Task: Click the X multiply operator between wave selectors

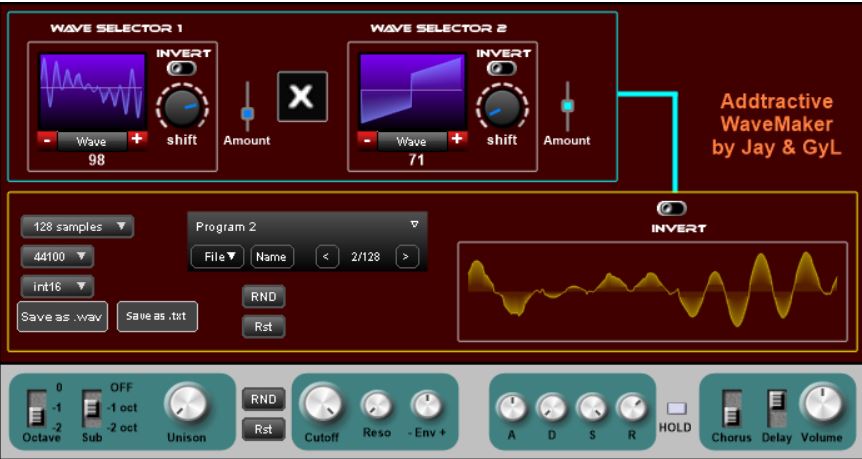Action: coord(302,97)
